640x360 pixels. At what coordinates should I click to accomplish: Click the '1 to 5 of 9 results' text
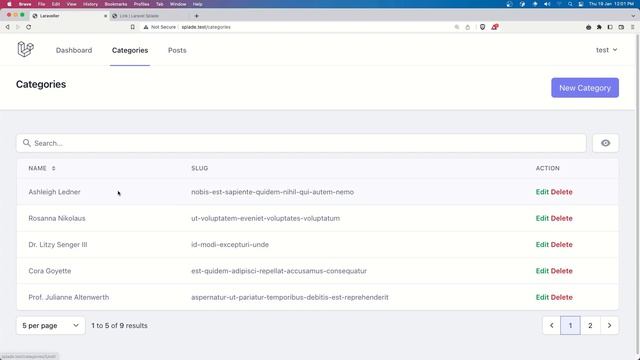[x=119, y=325]
